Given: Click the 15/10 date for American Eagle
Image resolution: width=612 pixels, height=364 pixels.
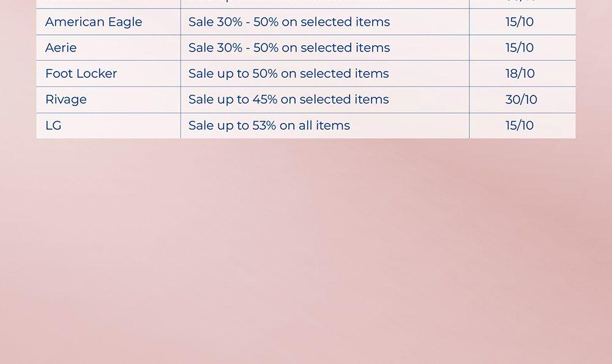Looking at the screenshot, I should [520, 22].
